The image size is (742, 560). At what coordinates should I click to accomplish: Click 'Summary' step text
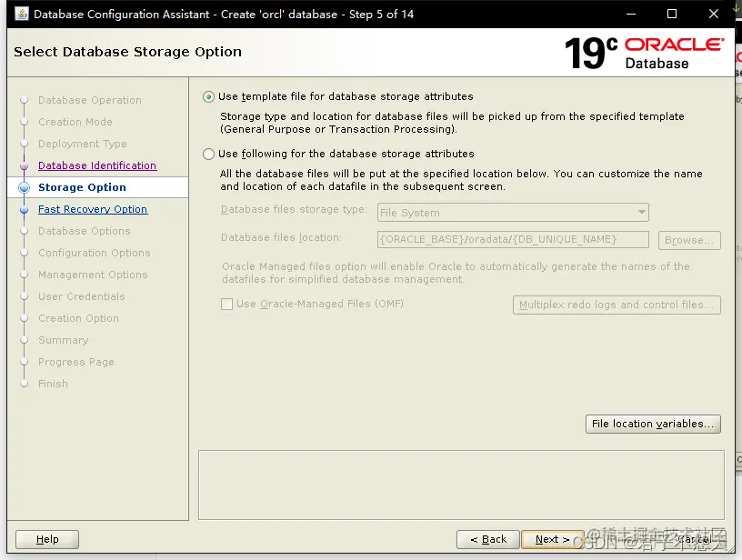[x=63, y=340]
